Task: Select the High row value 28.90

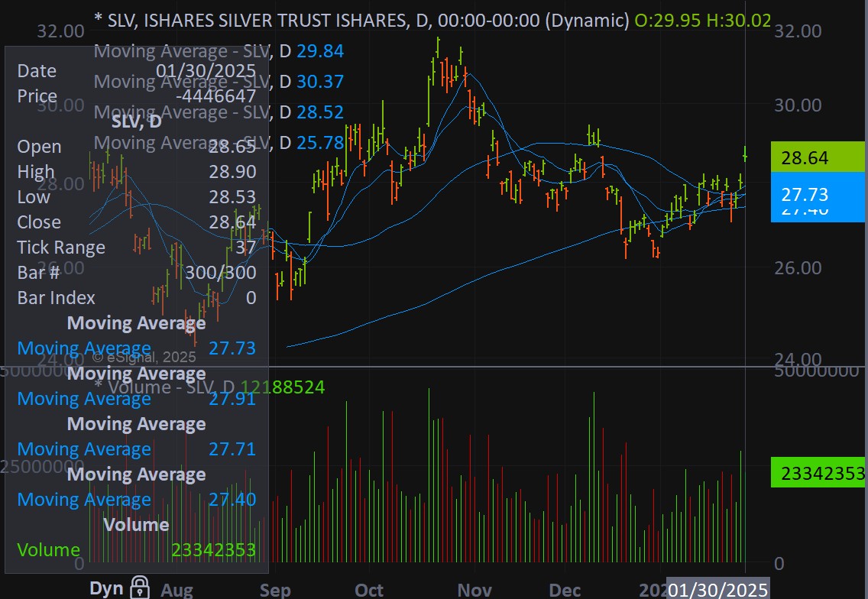Action: [x=232, y=172]
